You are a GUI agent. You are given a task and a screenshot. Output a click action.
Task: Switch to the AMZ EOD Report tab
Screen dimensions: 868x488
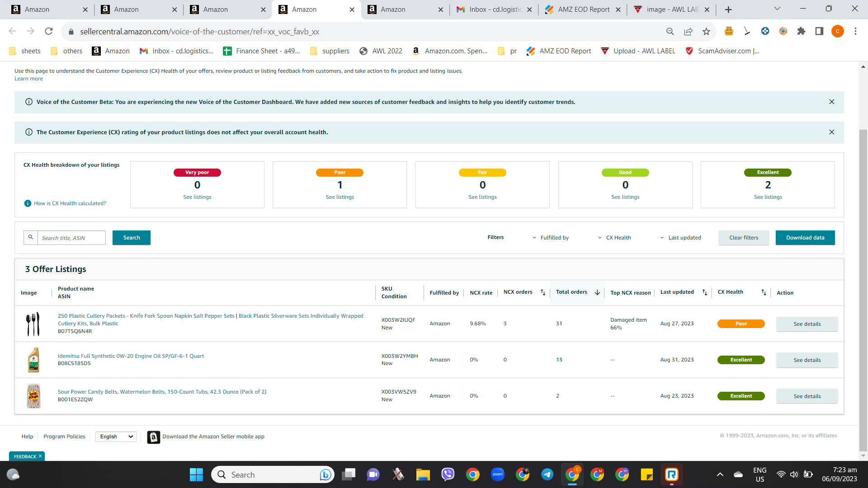tap(583, 9)
